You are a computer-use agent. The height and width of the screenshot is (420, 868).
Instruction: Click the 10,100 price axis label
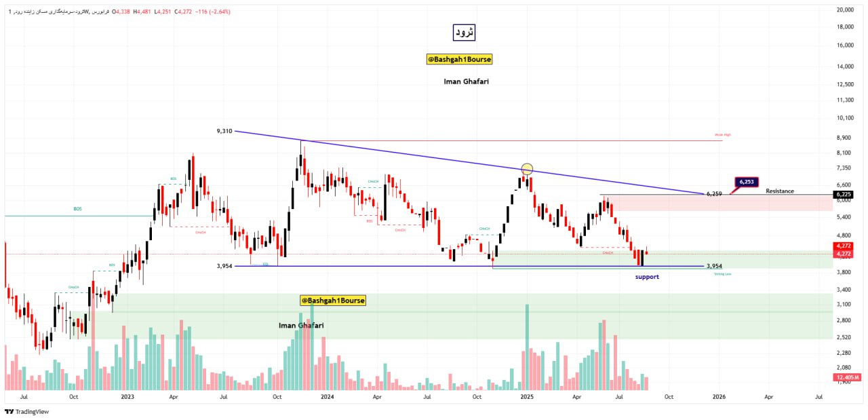pyautogui.click(x=845, y=117)
